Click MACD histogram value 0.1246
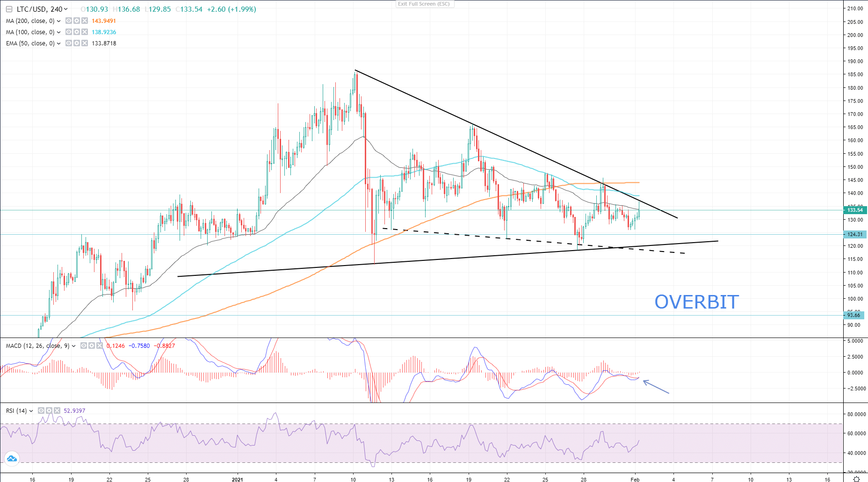868x482 pixels. coord(116,346)
